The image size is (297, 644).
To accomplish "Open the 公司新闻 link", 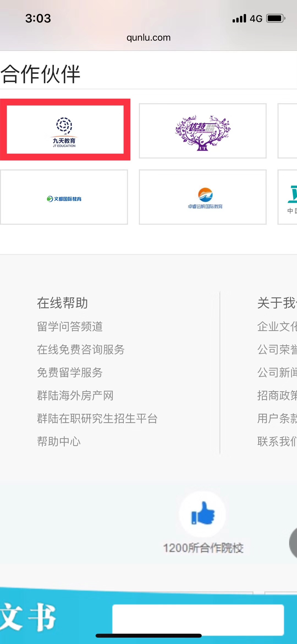I will [x=277, y=373].
